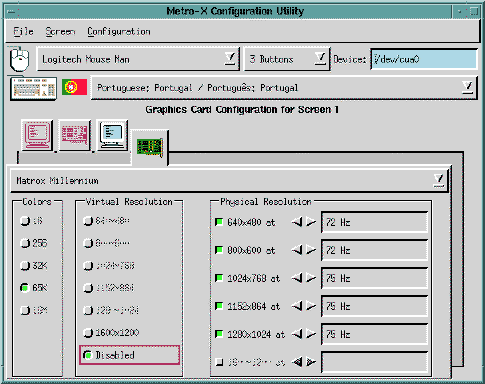Viewport: 485px width, 384px height.
Task: Select 256 colors radio button
Action: pos(25,243)
